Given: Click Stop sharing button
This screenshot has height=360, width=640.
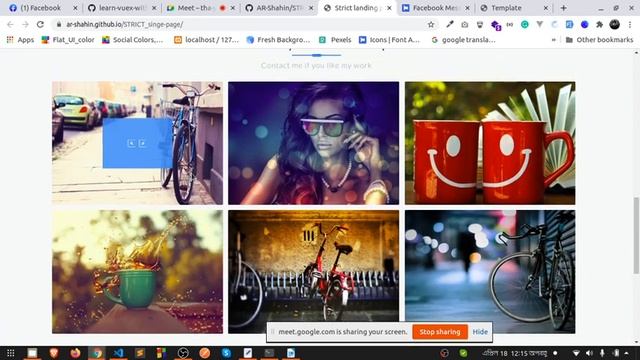Looking at the screenshot, I should 440,332.
